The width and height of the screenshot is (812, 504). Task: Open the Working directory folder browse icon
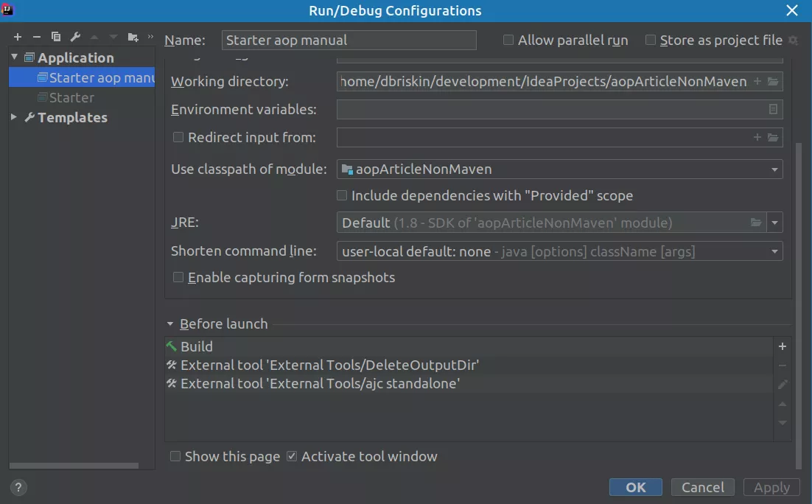(x=773, y=82)
